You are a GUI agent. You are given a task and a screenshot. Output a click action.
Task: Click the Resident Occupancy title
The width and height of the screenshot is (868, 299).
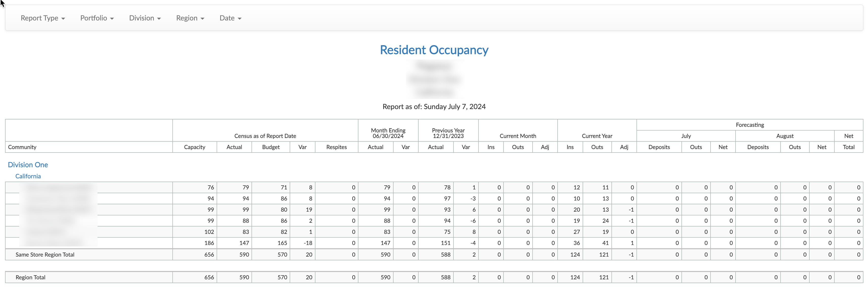(434, 50)
